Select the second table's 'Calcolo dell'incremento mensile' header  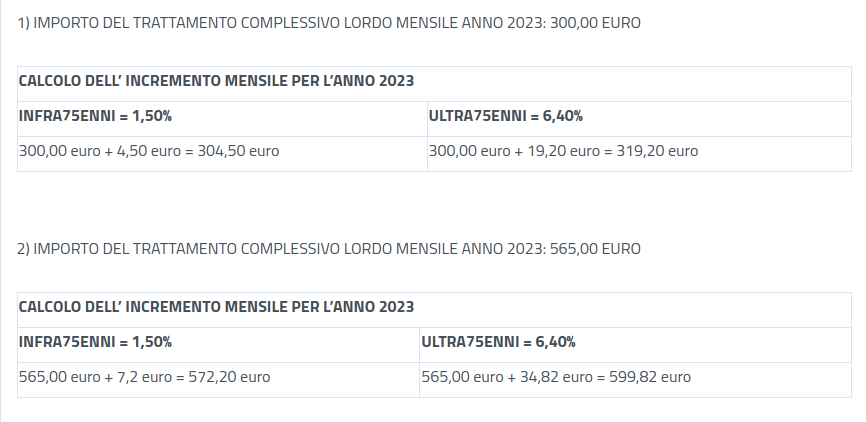tap(216, 307)
